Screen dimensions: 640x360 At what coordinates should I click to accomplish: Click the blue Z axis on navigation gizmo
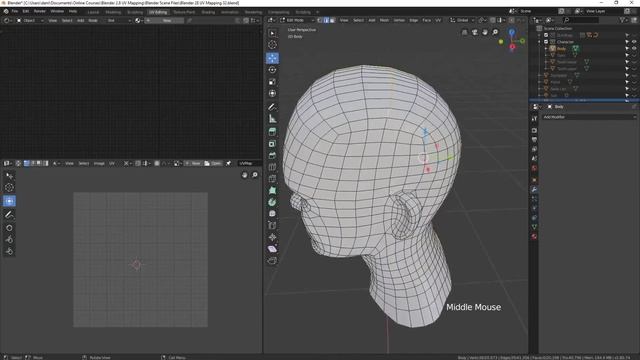pyautogui.click(x=512, y=32)
